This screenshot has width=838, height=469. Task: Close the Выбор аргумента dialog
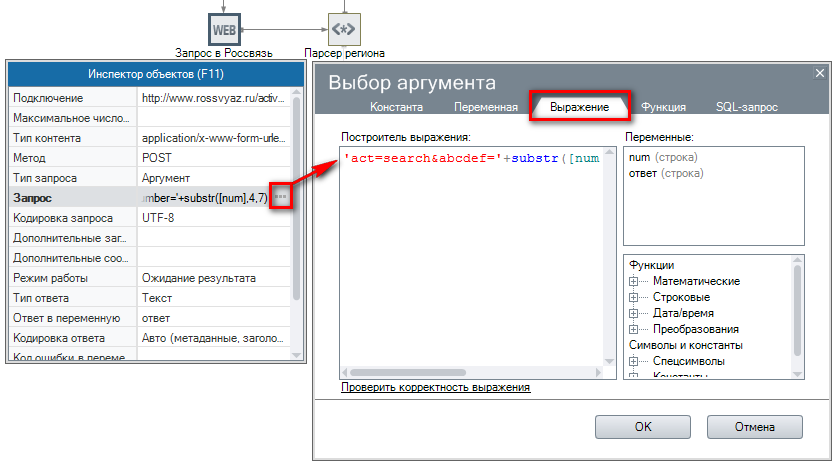coord(819,75)
